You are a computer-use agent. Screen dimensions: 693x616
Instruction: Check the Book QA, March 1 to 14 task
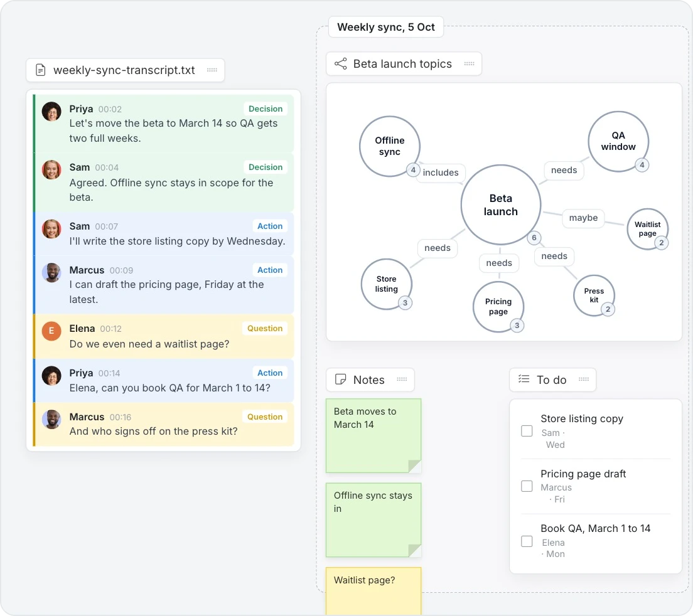527,541
